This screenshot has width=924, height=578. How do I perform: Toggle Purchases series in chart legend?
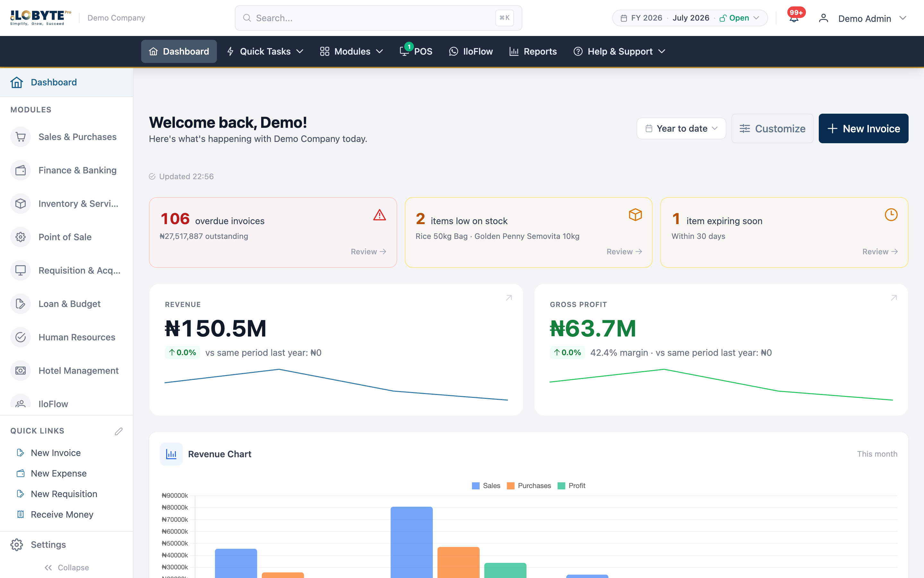[529, 486]
